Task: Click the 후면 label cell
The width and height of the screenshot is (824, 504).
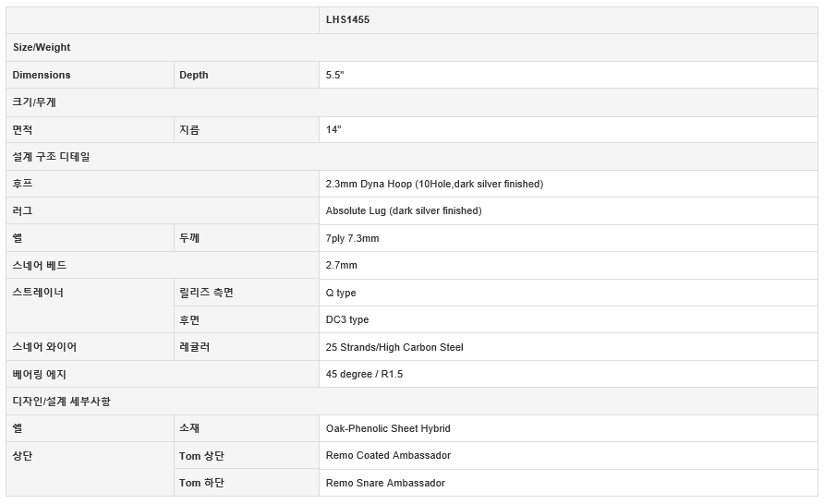Action: 247,319
